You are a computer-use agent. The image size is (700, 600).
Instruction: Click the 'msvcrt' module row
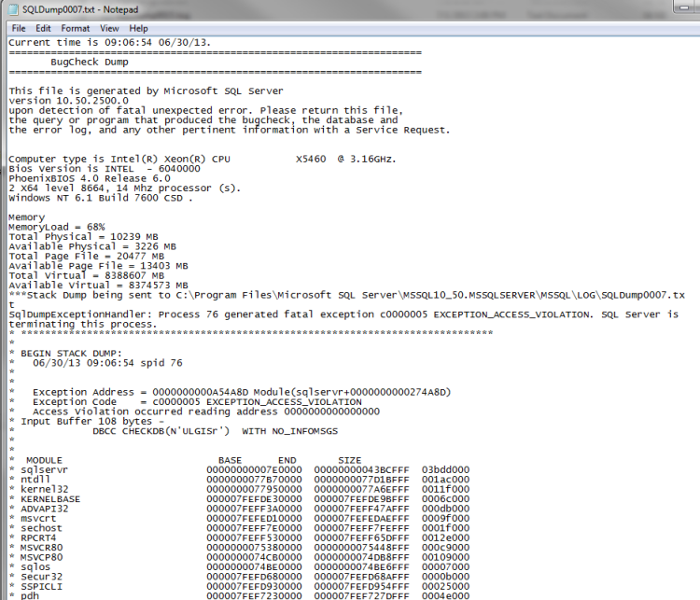[x=239, y=519]
